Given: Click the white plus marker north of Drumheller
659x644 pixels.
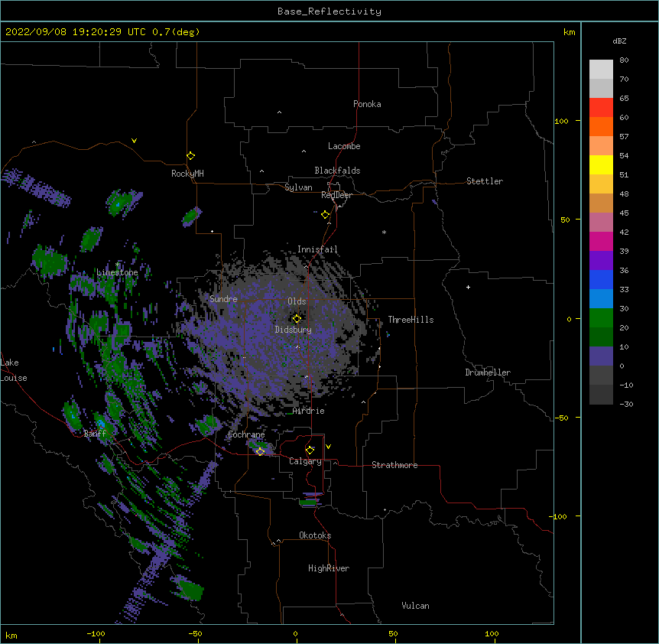Looking at the screenshot, I should point(468,287).
